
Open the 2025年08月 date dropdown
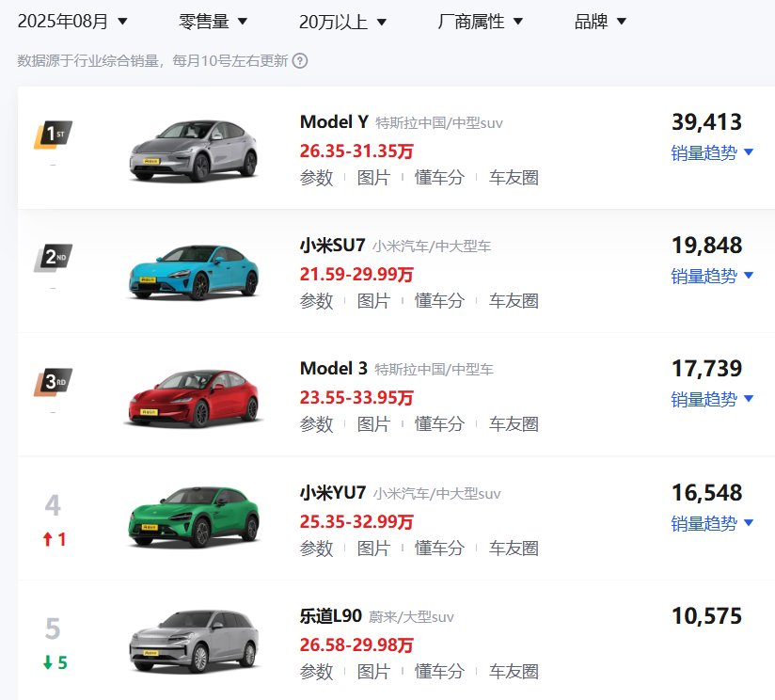pyautogui.click(x=72, y=21)
